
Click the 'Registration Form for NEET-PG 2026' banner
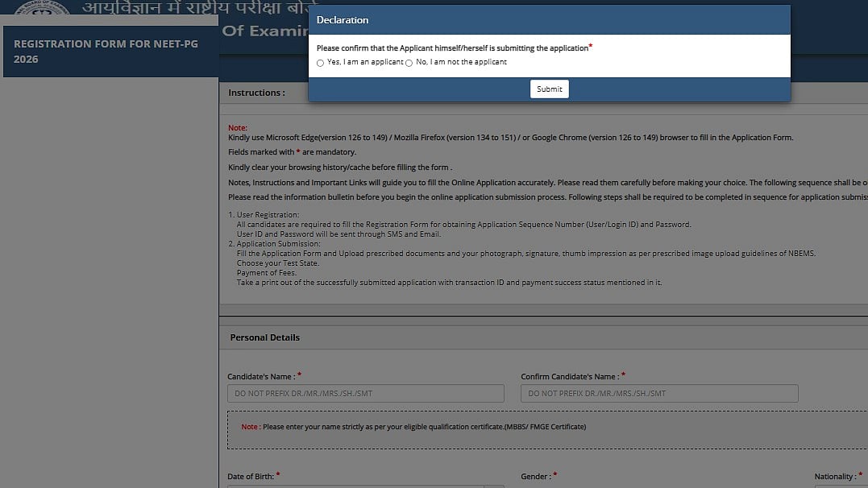click(110, 52)
